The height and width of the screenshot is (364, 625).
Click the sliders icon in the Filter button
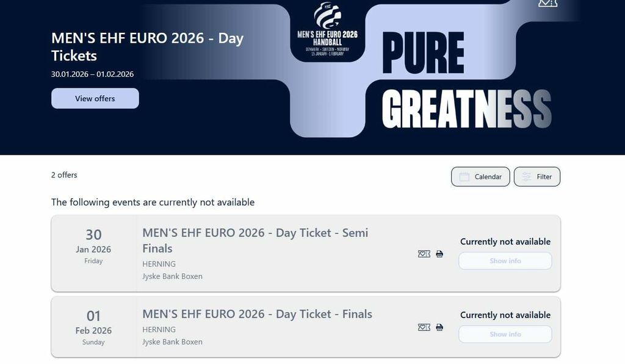[x=527, y=177]
